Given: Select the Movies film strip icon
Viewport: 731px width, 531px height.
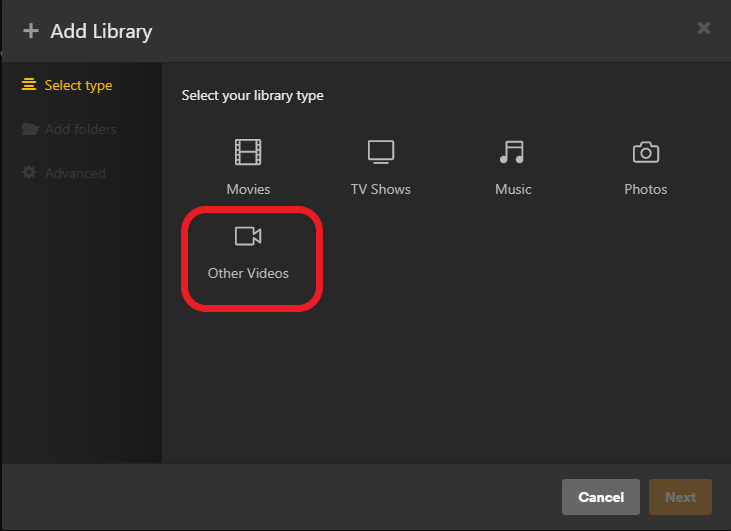Looking at the screenshot, I should [248, 152].
